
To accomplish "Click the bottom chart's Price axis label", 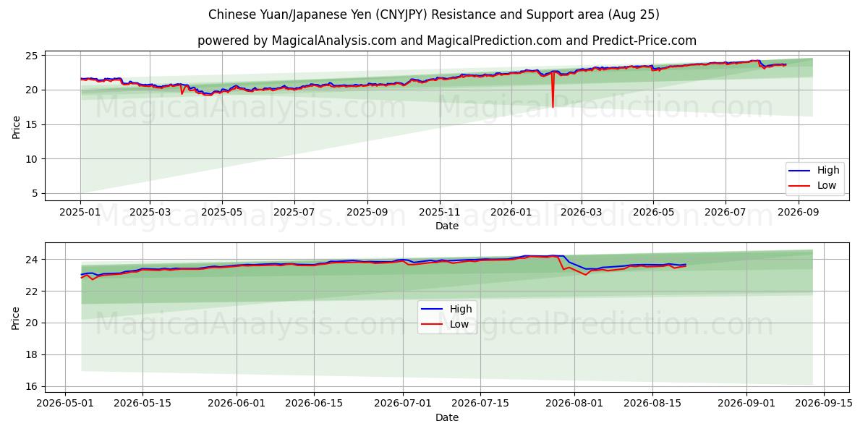I will click(x=16, y=318).
